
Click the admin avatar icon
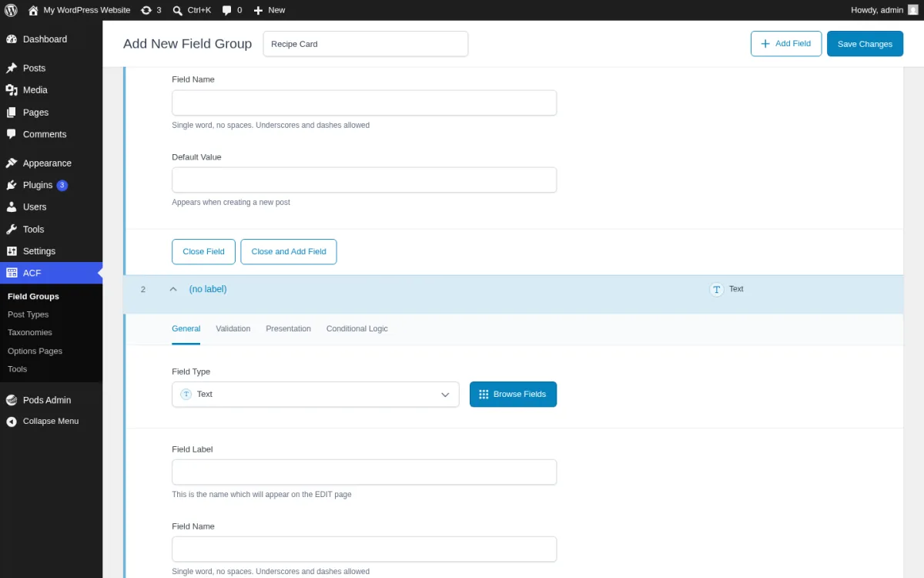coord(913,10)
